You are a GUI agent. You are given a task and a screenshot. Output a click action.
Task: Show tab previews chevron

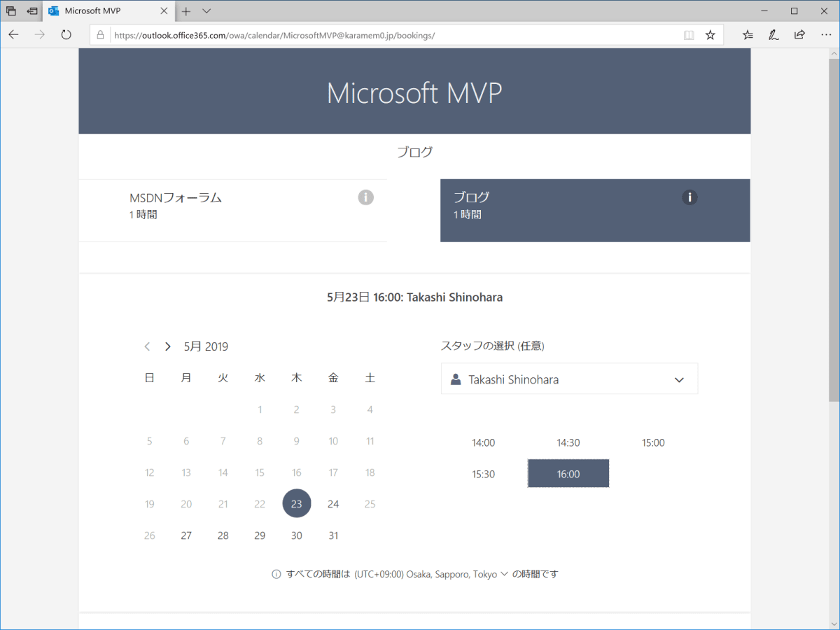coord(206,11)
